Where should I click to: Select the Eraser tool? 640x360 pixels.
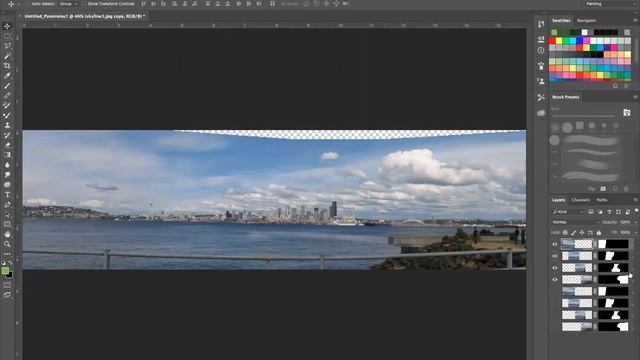click(7, 145)
